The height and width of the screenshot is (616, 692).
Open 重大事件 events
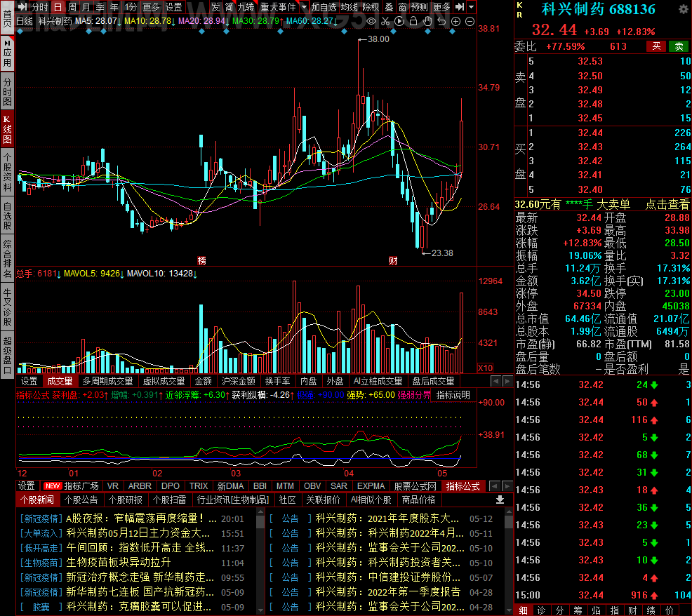tap(278, 7)
